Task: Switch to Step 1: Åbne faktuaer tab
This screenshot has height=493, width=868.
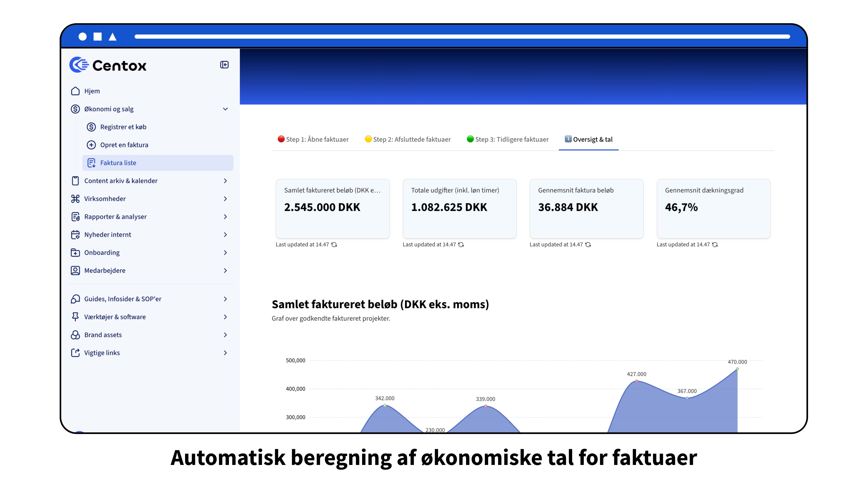Action: click(x=313, y=139)
